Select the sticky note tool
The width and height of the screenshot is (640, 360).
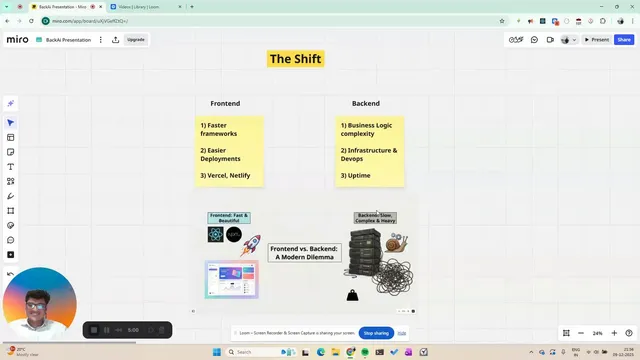point(11,152)
